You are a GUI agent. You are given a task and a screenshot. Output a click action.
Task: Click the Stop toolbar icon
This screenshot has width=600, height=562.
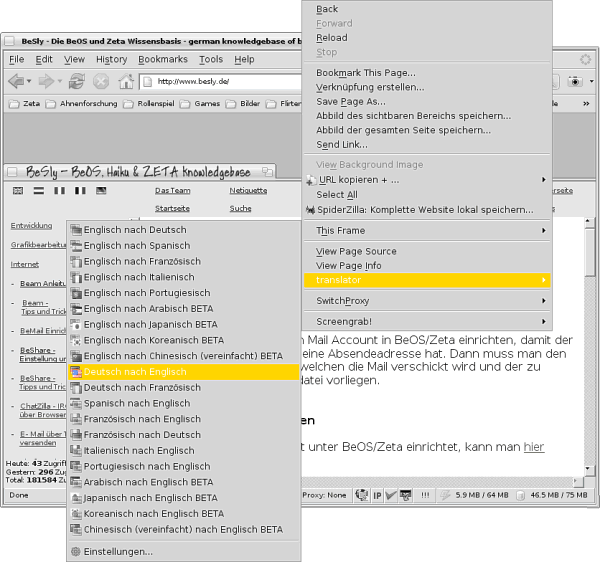point(102,81)
